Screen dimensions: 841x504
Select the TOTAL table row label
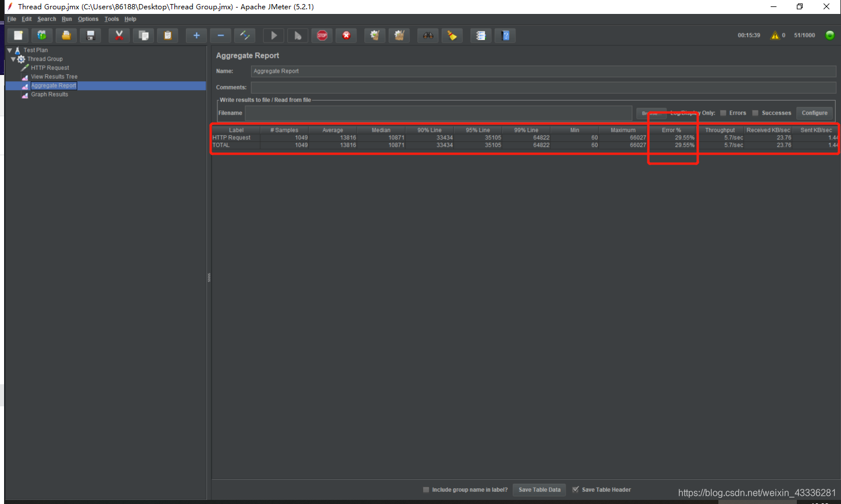(221, 145)
